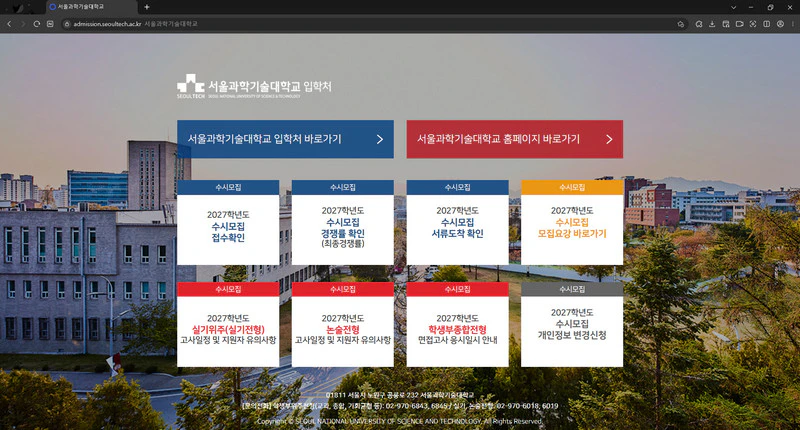Screen dimensions: 800x430
Task: Open 실기위주(실기전형) 고사일정 card
Action: click(x=228, y=324)
